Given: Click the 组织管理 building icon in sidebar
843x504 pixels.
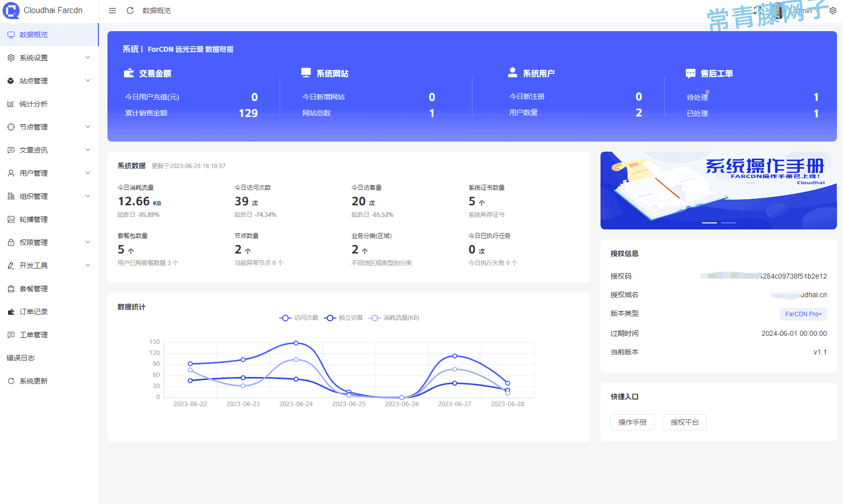Looking at the screenshot, I should [x=11, y=196].
